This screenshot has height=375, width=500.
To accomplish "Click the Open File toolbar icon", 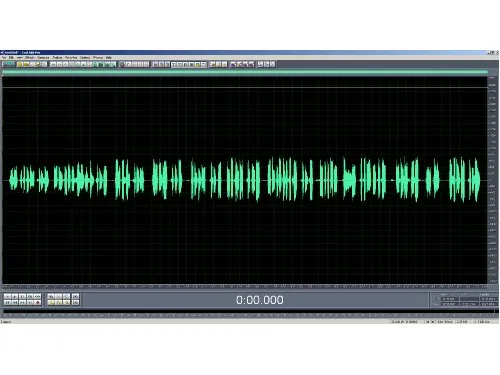I will pyautogui.click(x=26, y=64).
